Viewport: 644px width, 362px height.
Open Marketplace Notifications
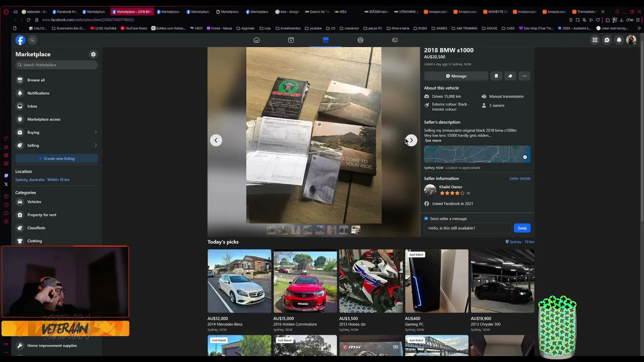tap(56, 93)
